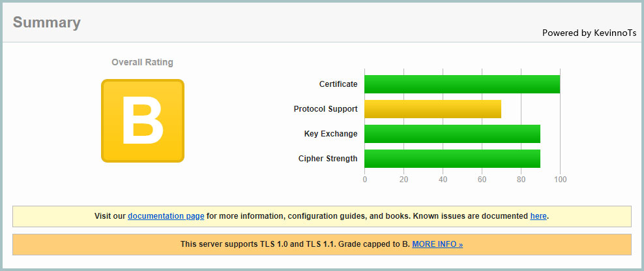The width and height of the screenshot is (644, 271).
Task: Click the axis value 100
Action: (x=560, y=180)
